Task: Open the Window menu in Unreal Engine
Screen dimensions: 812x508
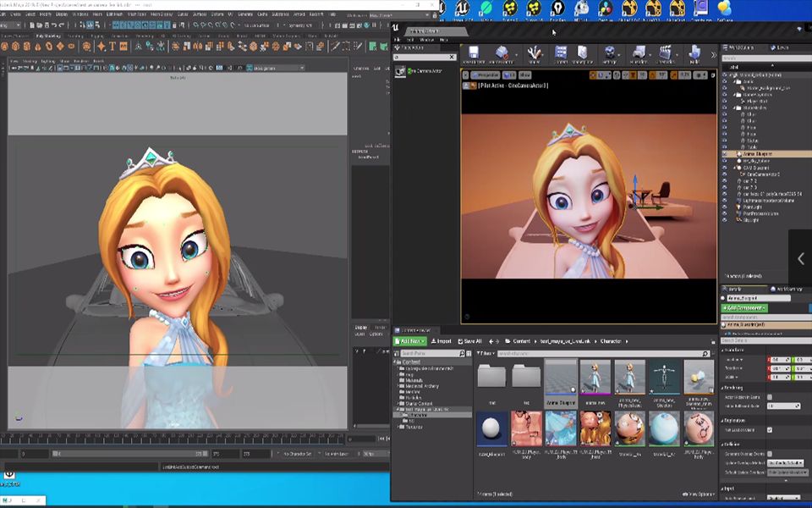Action: (x=426, y=40)
